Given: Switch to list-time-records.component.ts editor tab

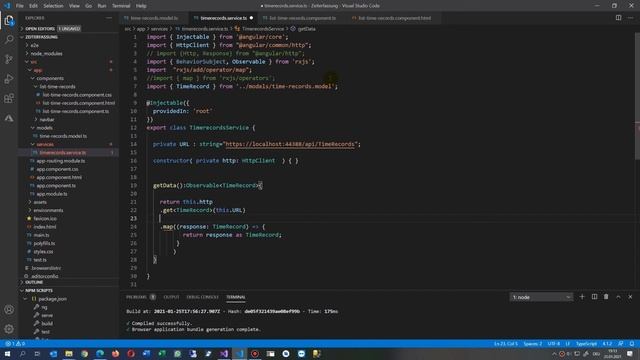Looking at the screenshot, I should tap(302, 18).
